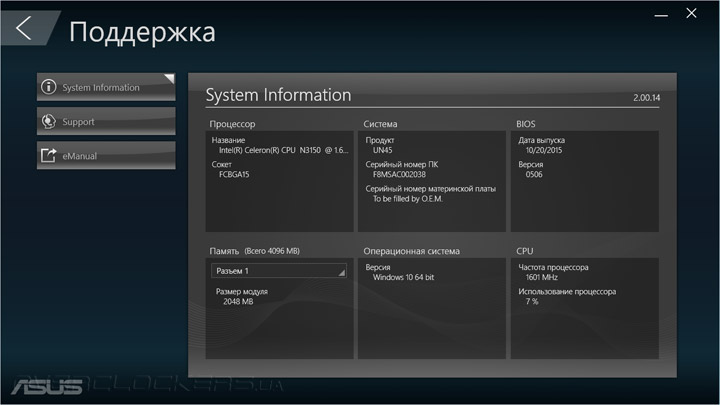This screenshot has width=720, height=405.
Task: Click the 'Серийный номер материнской платы' label
Action: [431, 189]
